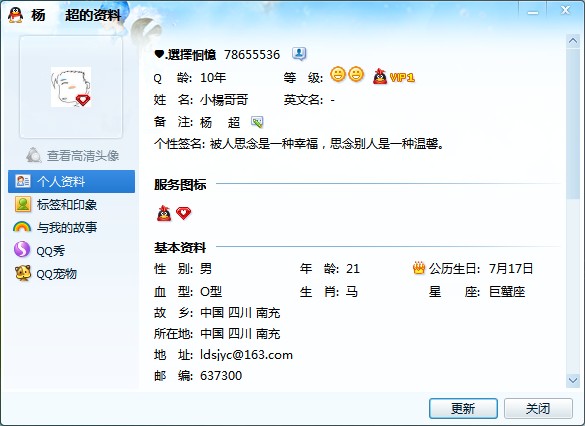This screenshot has width=585, height=426.
Task: Click the red diamond heart service icon
Action: click(184, 213)
